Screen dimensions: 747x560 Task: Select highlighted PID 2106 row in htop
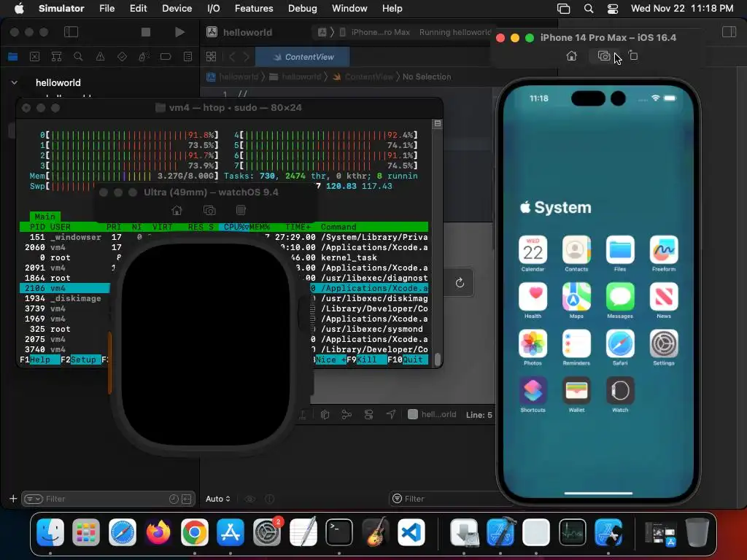tap(224, 288)
